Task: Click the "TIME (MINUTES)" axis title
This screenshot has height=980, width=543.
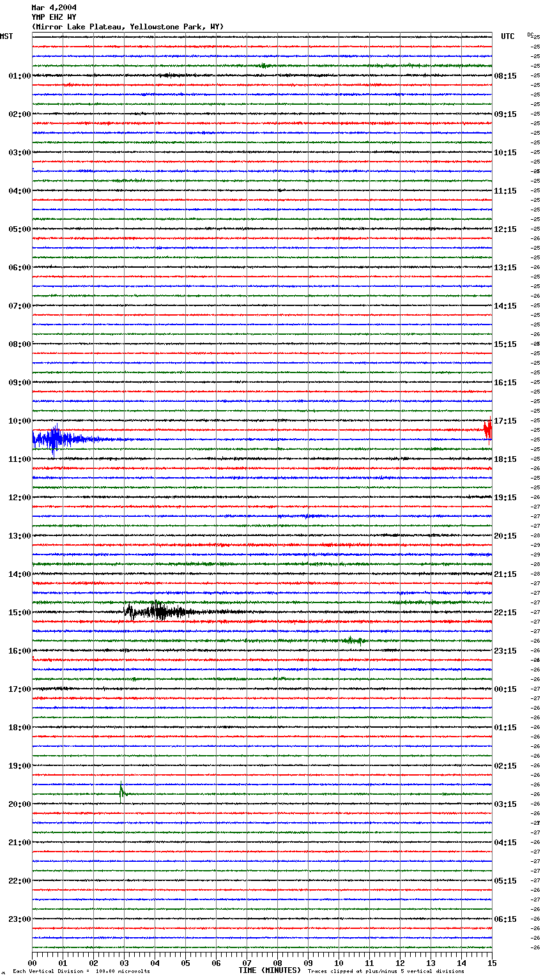Action: (270, 970)
